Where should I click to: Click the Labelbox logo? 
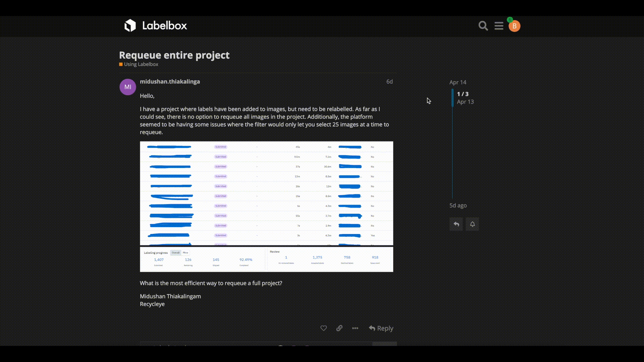(155, 25)
